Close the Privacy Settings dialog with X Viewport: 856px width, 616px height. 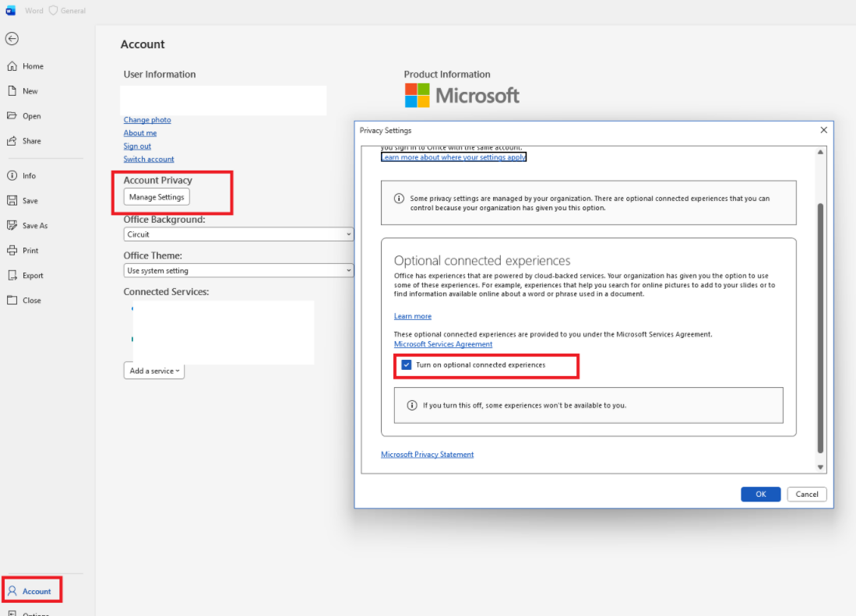(824, 130)
